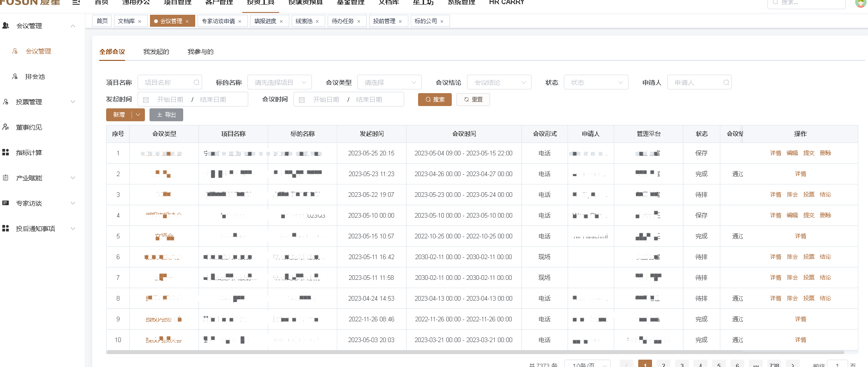
Task: Expand the 专家访谈 sidebar group
Action: coord(72,203)
